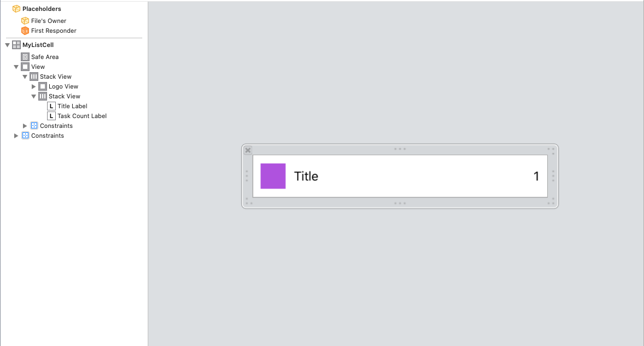Click the MyListCell grid icon

[x=16, y=45]
